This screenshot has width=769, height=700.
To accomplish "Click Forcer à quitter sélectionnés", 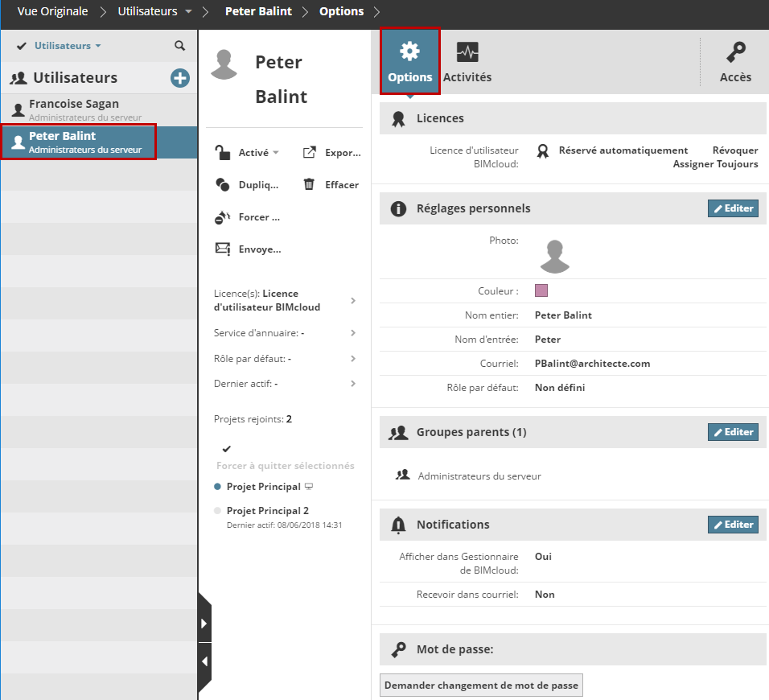I will tap(286, 466).
